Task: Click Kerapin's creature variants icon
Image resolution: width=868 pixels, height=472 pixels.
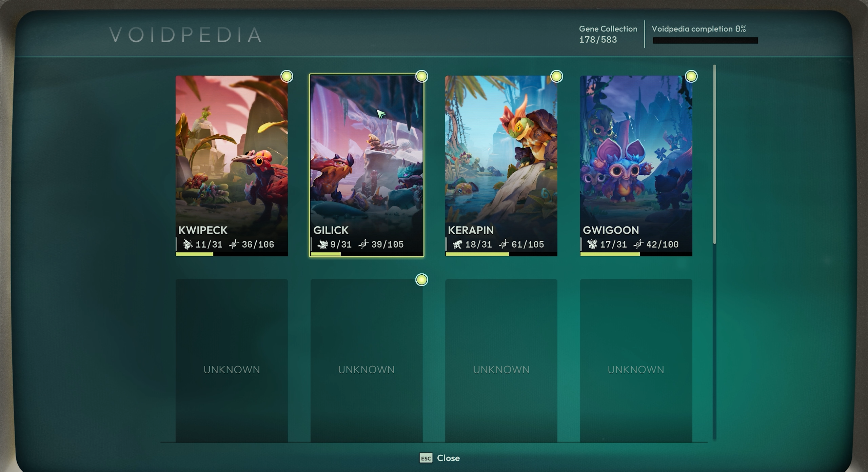Action: [x=457, y=244]
